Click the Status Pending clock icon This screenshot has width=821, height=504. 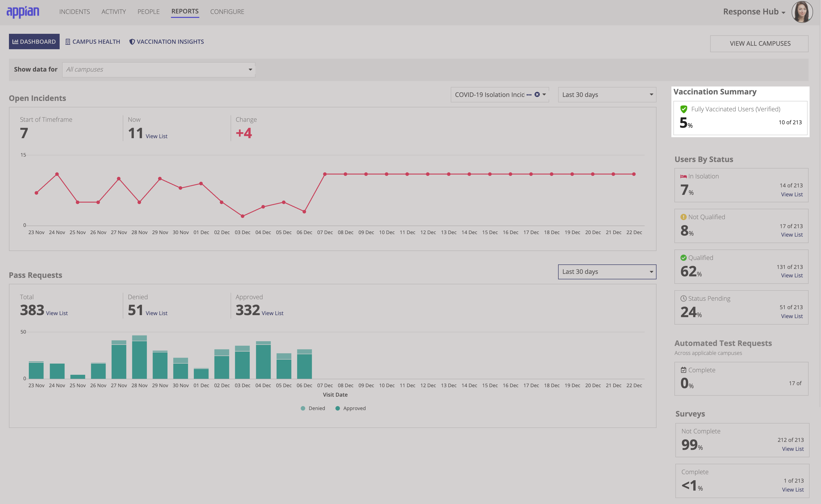click(683, 298)
